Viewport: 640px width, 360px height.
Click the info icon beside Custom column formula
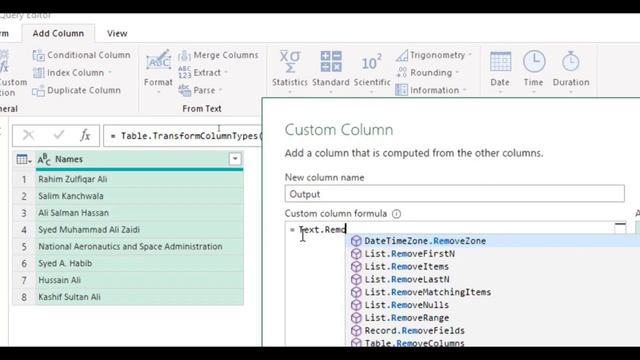[396, 214]
